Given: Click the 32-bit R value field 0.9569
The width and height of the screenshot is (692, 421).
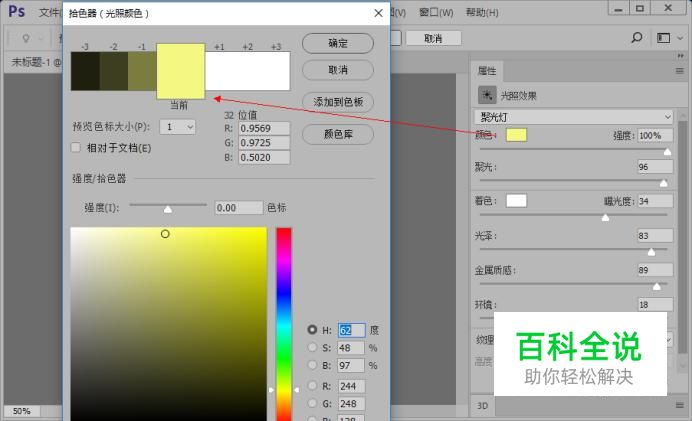Looking at the screenshot, I should pyautogui.click(x=264, y=128).
